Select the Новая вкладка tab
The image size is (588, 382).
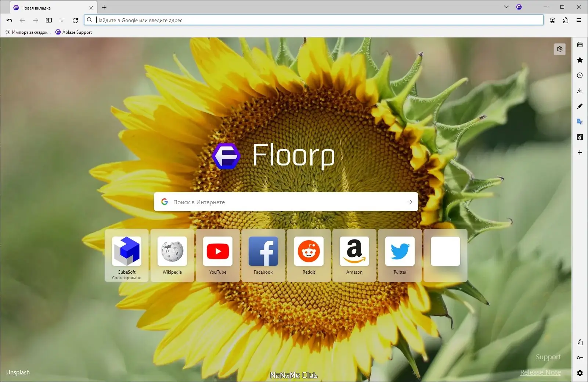[54, 8]
